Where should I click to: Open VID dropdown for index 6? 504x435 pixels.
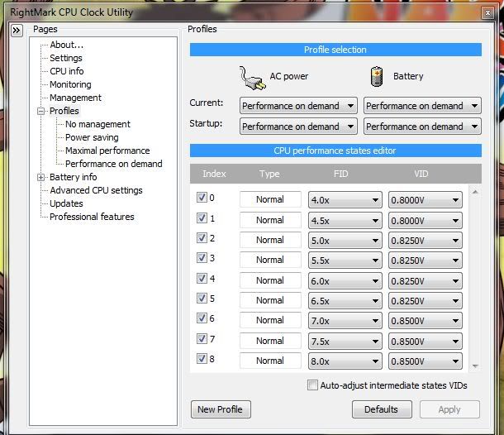(426, 321)
